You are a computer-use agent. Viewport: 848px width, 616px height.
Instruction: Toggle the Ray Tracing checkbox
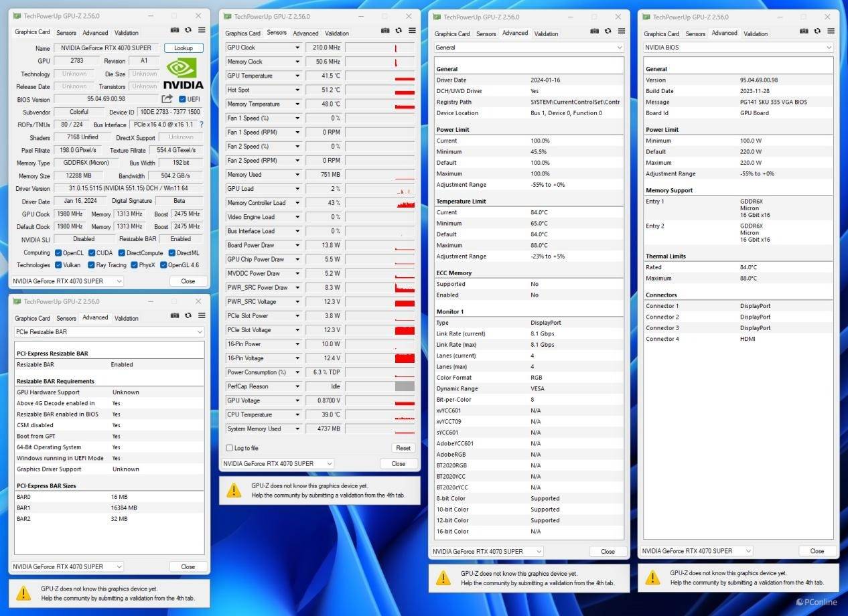90,265
